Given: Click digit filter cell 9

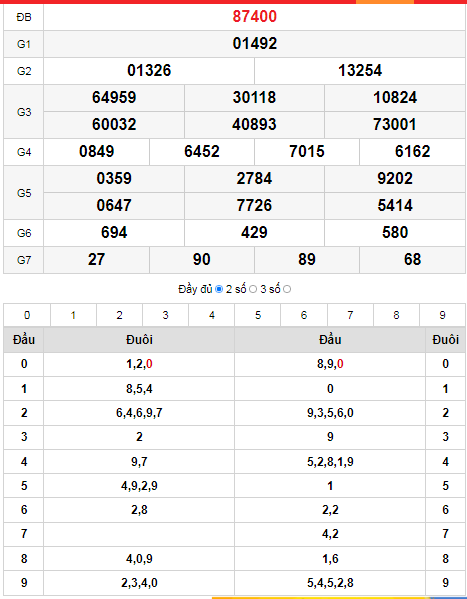Looking at the screenshot, I should click(442, 315).
